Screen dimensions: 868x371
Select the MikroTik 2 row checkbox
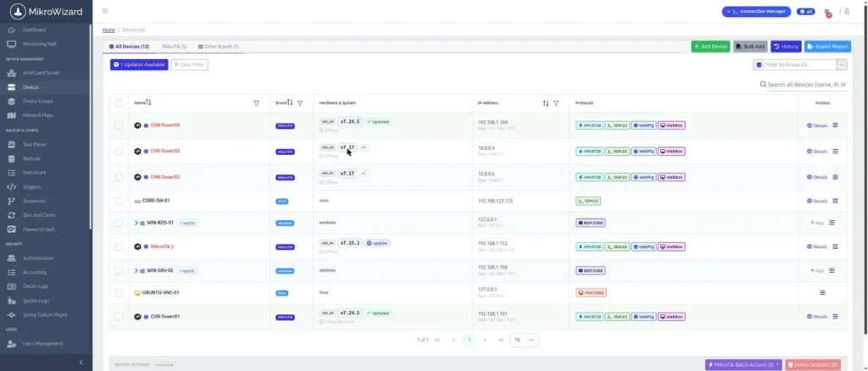(x=119, y=246)
